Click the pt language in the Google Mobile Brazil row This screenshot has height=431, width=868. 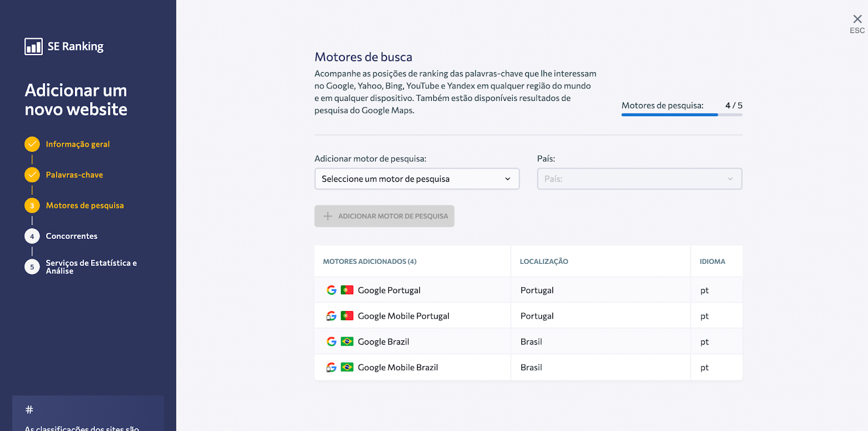coord(704,367)
